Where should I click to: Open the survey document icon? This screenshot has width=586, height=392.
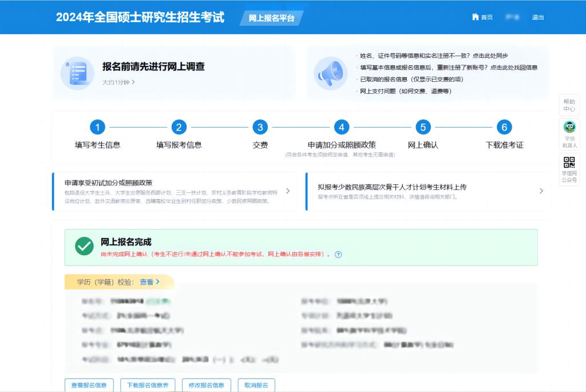pyautogui.click(x=77, y=73)
